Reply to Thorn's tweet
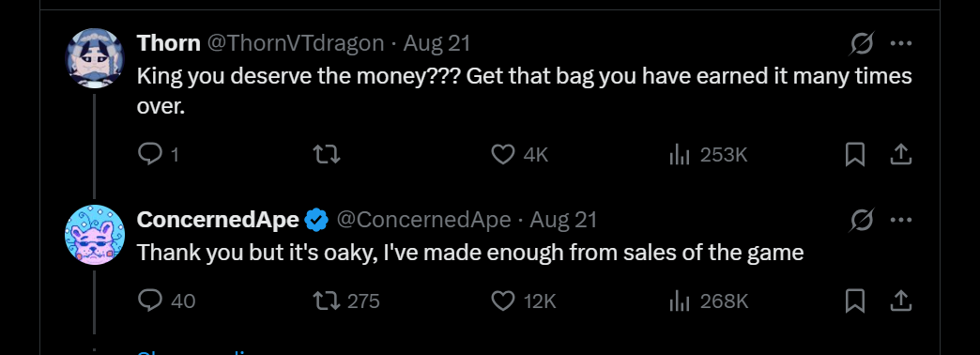 158,154
